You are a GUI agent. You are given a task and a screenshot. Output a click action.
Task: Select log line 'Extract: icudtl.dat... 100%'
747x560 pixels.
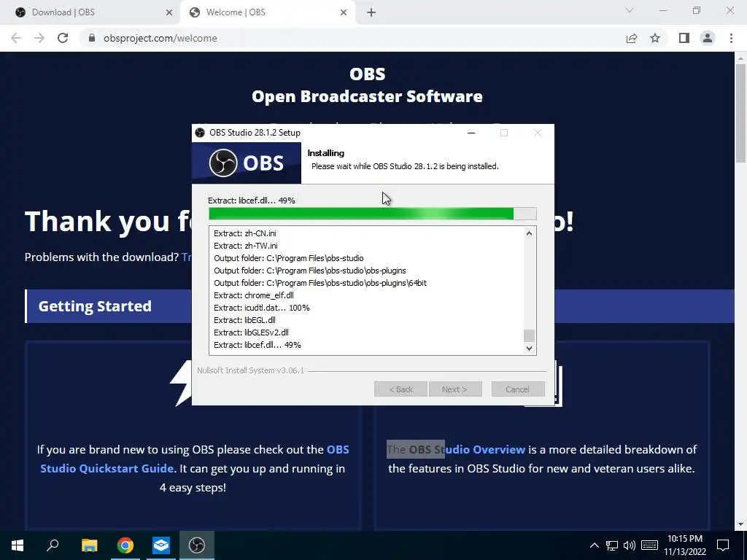(x=262, y=308)
